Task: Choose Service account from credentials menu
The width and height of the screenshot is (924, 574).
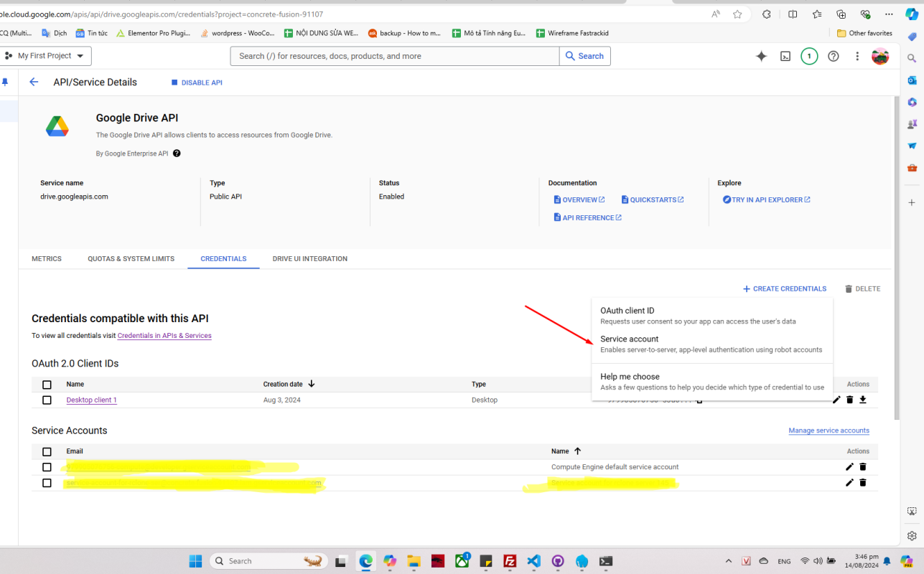Action: (711, 344)
